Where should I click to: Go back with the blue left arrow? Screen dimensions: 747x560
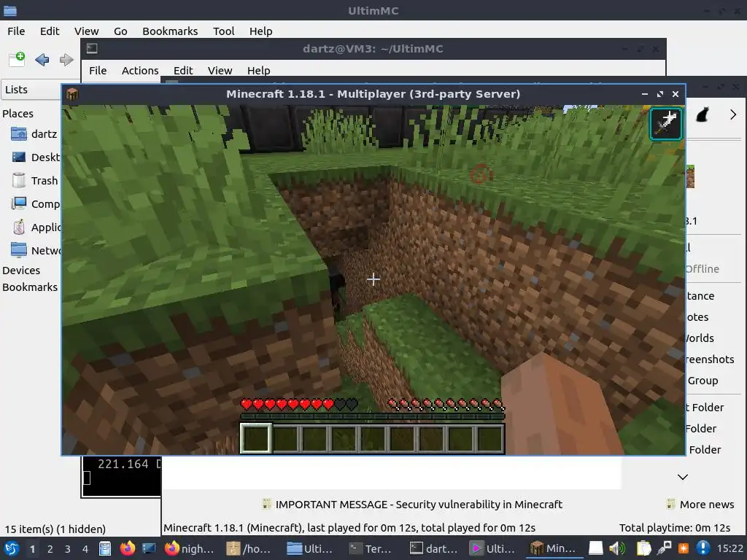(42, 60)
